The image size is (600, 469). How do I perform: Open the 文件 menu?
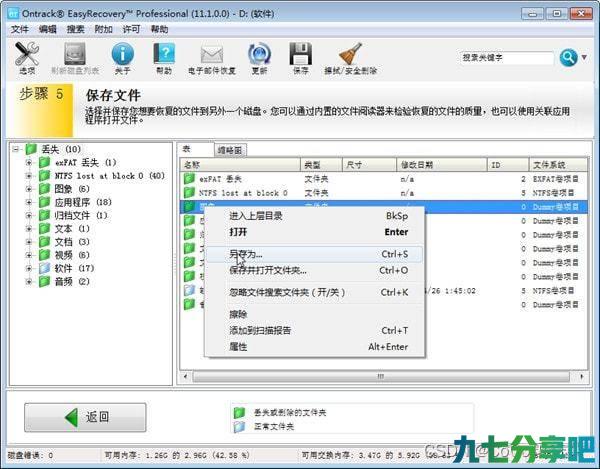(20, 29)
